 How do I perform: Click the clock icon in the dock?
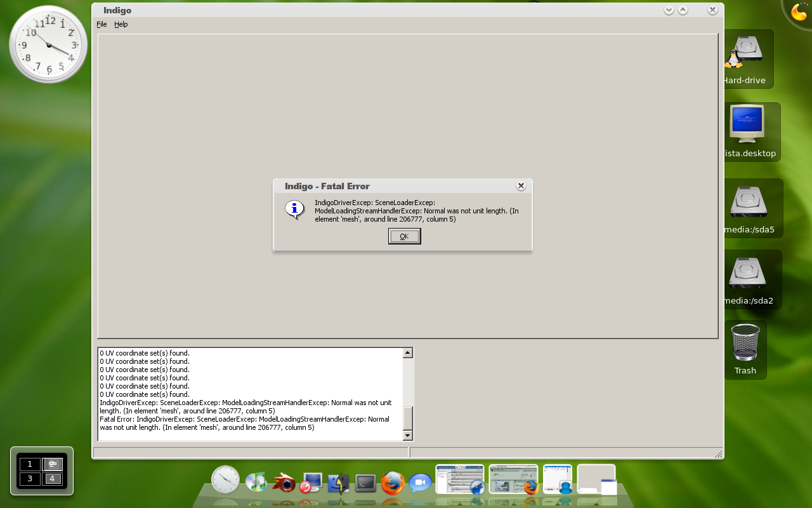(x=225, y=480)
